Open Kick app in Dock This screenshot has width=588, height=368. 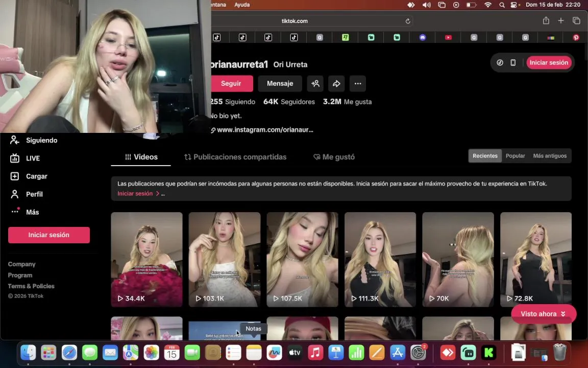pos(488,353)
